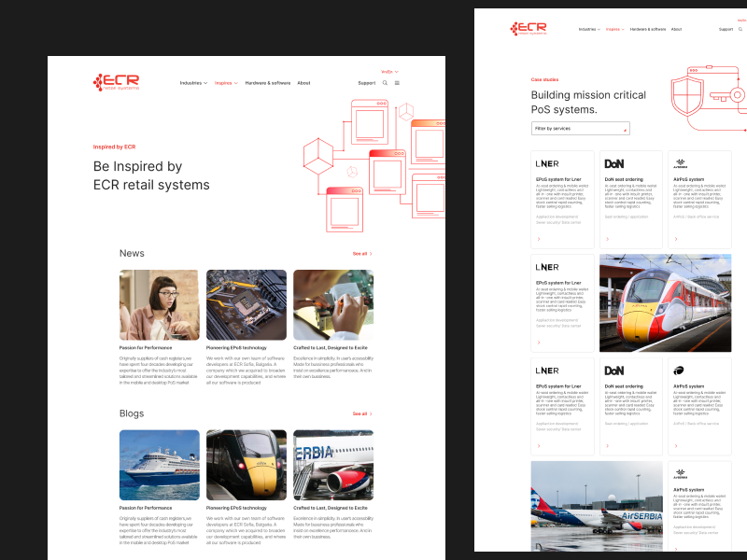Click the ECR logo on the right page header
Screen dimensions: 747x560
pyautogui.click(x=529, y=26)
